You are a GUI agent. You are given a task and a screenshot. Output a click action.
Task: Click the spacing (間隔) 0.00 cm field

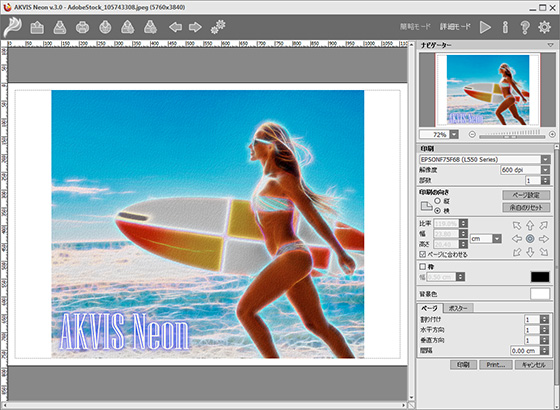(525, 351)
